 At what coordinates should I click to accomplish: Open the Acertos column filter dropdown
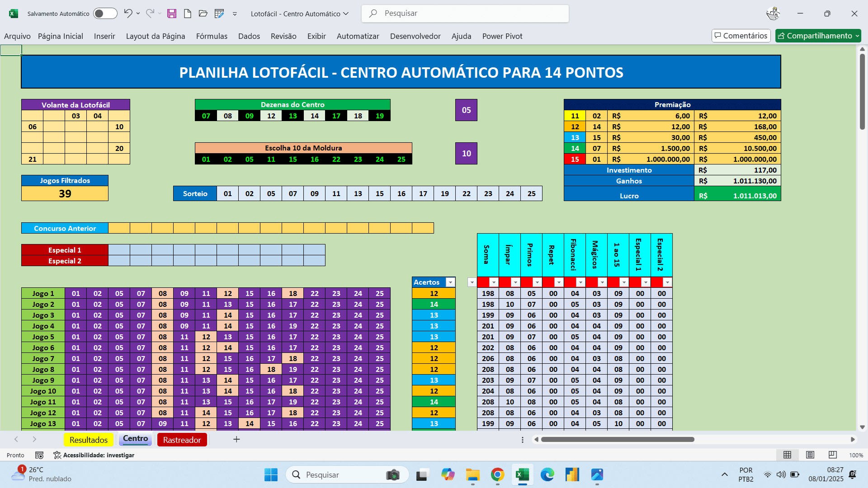click(450, 282)
